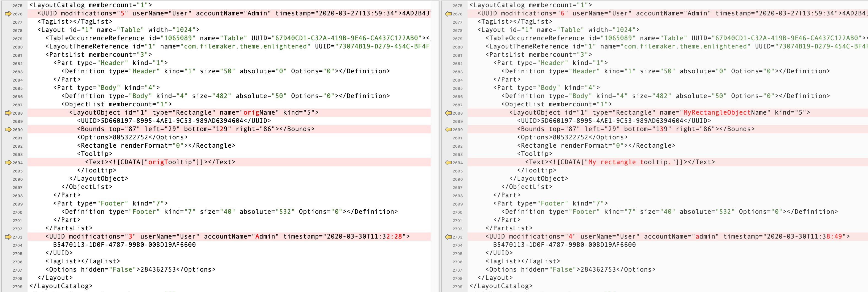
Task: Click the left-pointing arrow at right line 2676
Action: (x=448, y=14)
